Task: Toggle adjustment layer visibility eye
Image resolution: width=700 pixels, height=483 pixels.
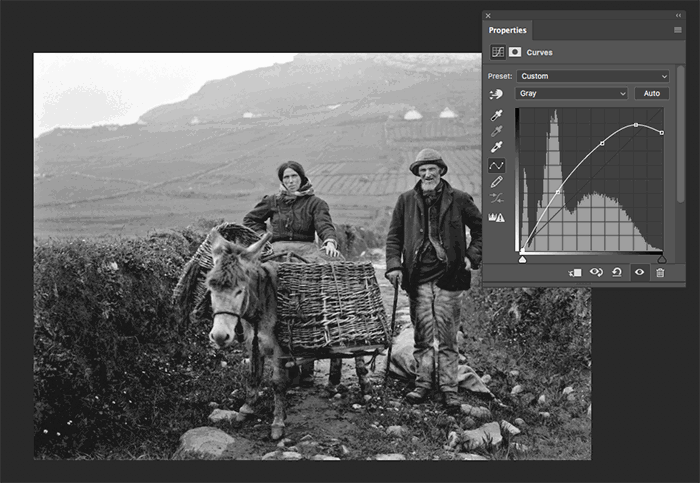Action: point(639,272)
